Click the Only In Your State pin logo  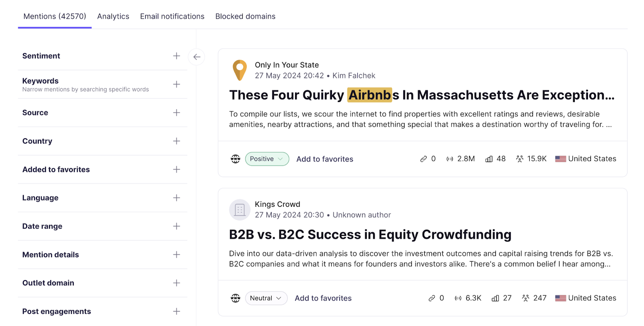tap(240, 70)
